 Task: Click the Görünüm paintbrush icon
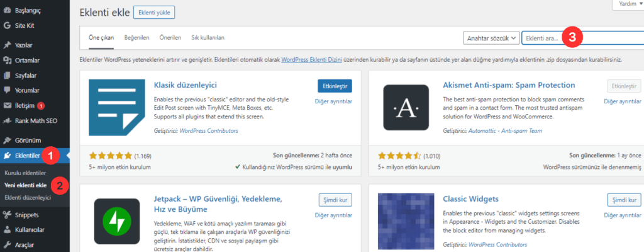pyautogui.click(x=6, y=140)
